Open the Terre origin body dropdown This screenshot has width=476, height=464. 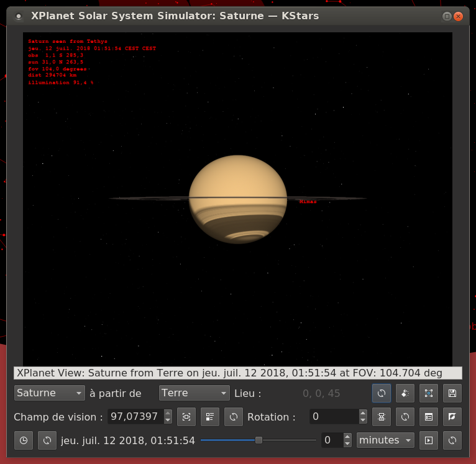pyautogui.click(x=195, y=393)
